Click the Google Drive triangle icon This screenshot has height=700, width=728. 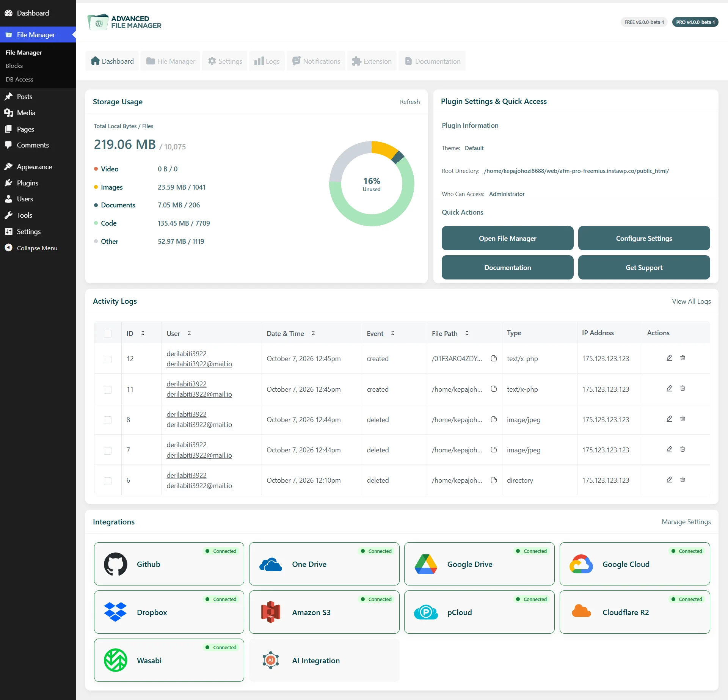click(x=426, y=564)
